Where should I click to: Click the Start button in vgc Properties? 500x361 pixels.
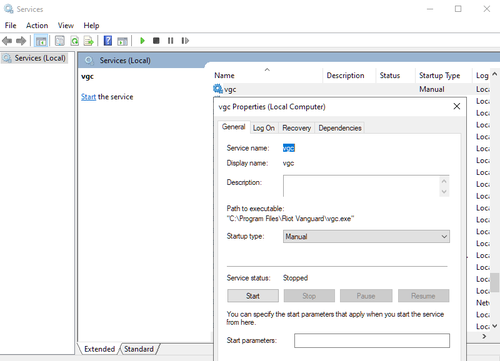tap(253, 296)
